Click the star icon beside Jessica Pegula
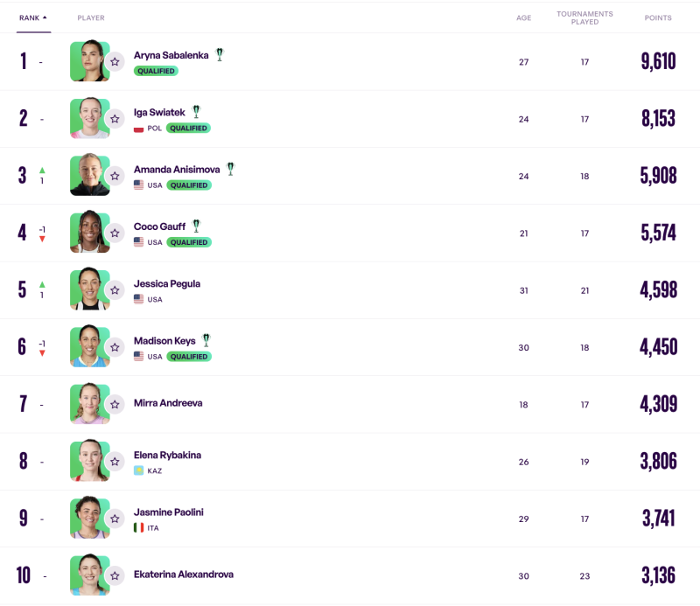 point(115,290)
